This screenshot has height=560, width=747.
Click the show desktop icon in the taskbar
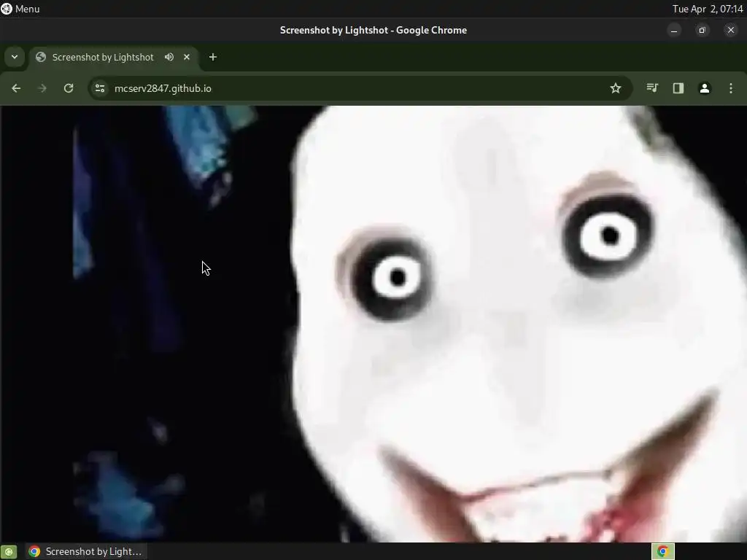click(9, 551)
